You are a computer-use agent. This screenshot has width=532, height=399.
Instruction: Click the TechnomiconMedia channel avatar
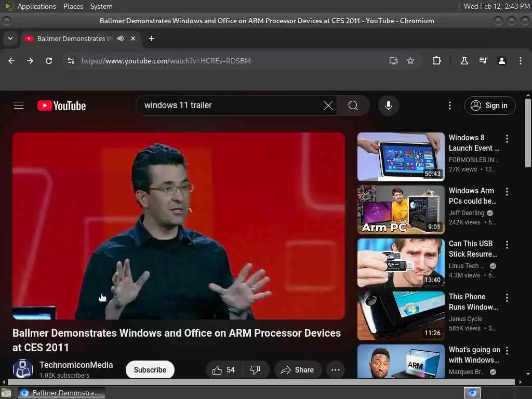tap(23, 369)
